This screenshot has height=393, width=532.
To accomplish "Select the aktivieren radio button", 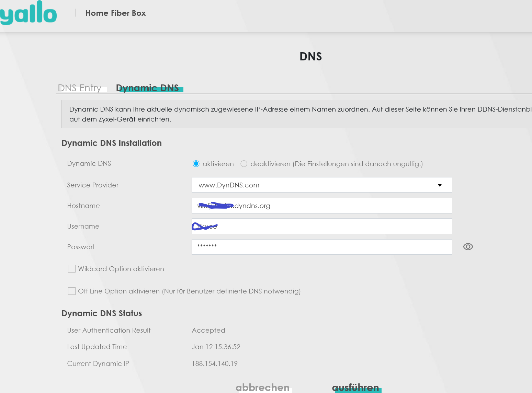I will pos(196,164).
